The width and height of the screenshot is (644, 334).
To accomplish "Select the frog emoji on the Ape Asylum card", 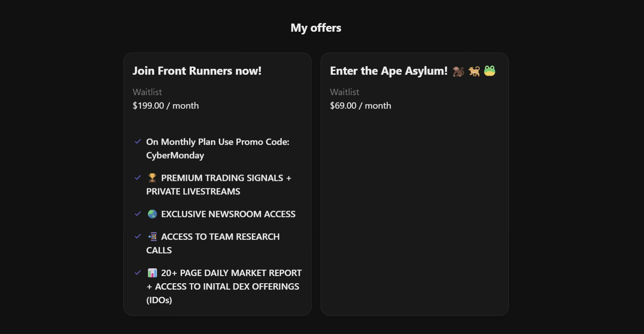I will 489,71.
